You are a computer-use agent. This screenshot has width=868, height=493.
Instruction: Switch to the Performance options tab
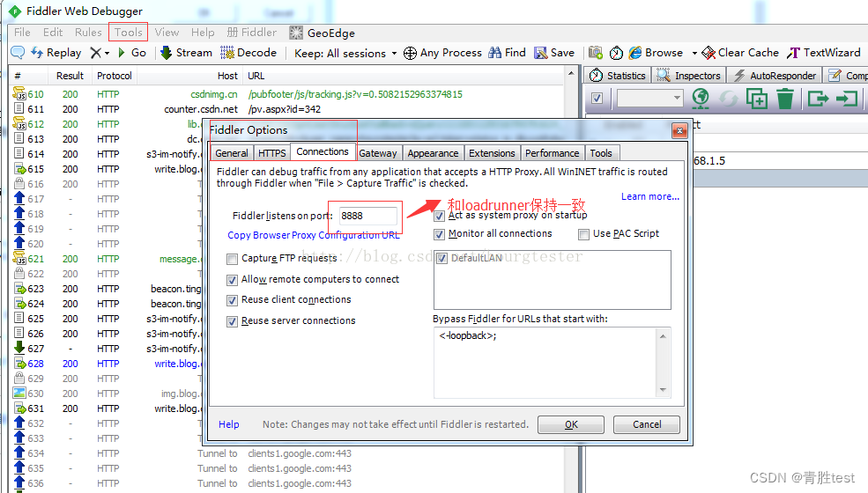552,152
